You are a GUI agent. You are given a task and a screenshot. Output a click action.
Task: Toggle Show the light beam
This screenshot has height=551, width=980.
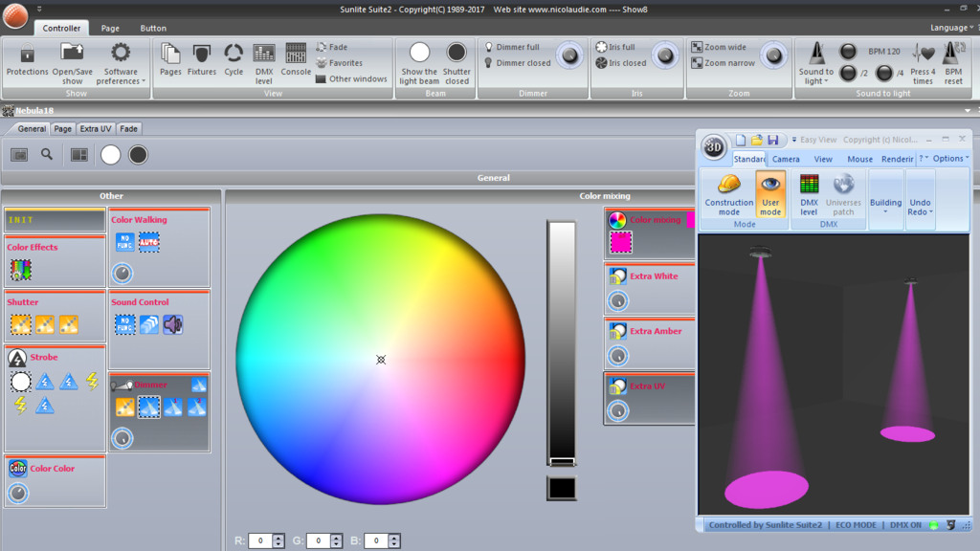(419, 64)
